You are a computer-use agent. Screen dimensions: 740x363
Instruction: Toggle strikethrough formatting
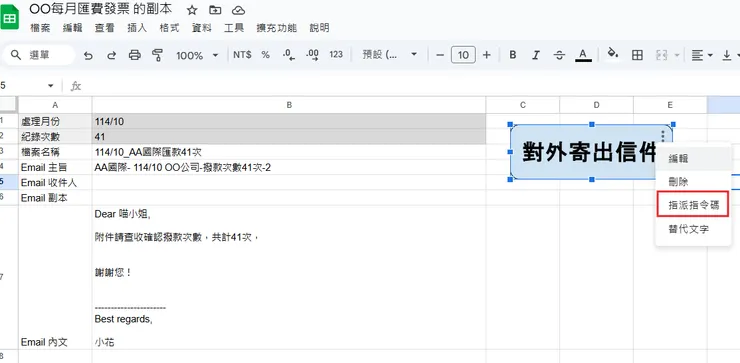click(x=559, y=55)
